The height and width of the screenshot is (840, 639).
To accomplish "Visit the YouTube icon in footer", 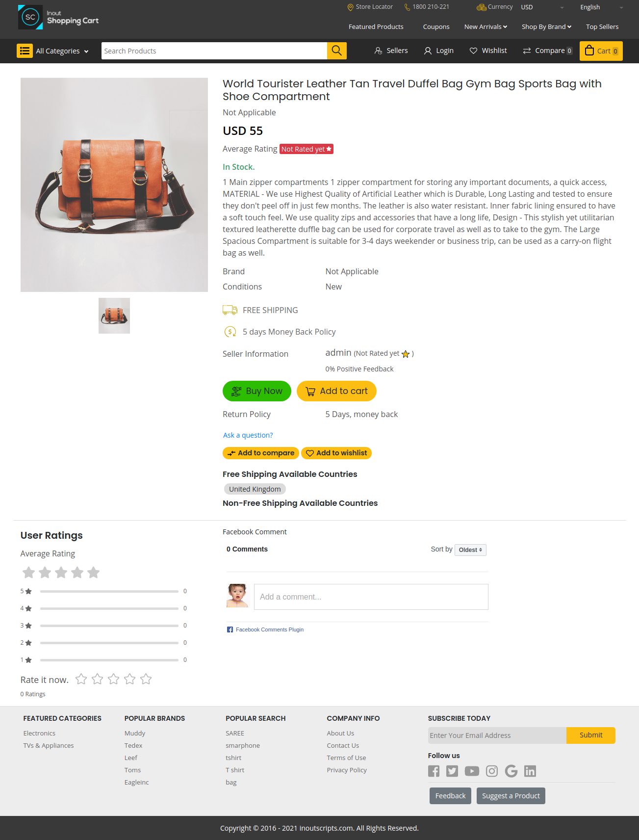I will [472, 771].
